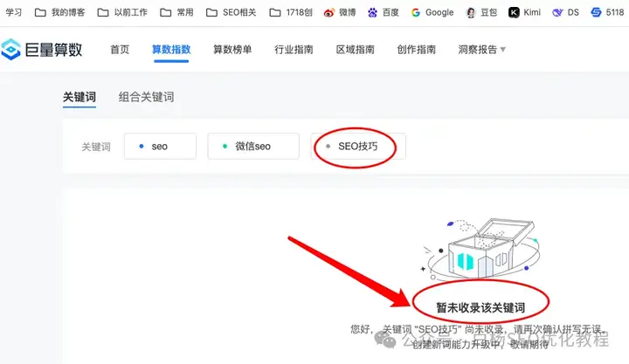The image size is (629, 364).
Task: Open the 以前工作 bookmark folder
Action: (x=122, y=13)
